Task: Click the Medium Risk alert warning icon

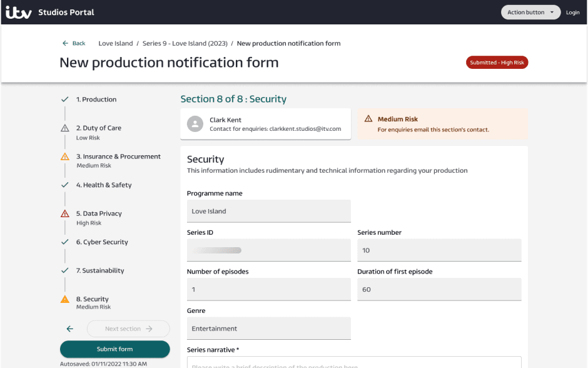Action: (368, 119)
